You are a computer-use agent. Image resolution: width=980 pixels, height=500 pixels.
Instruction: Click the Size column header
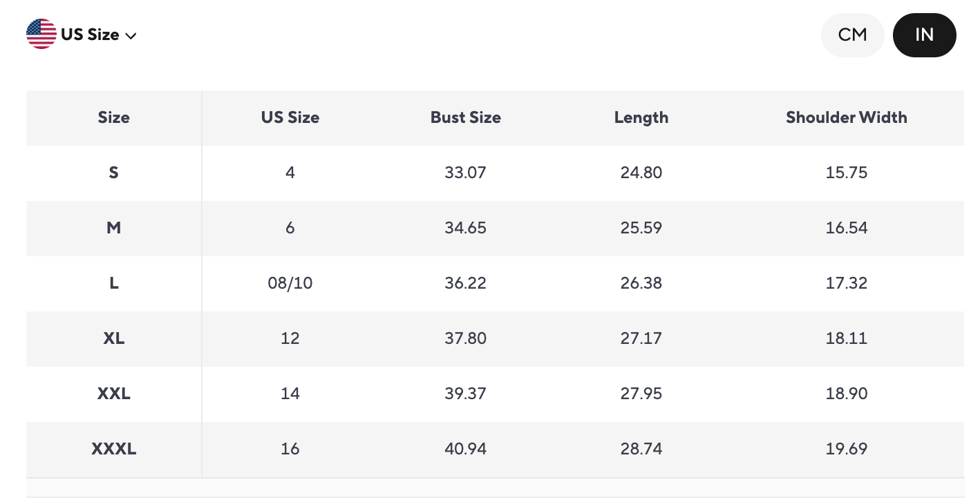click(114, 117)
